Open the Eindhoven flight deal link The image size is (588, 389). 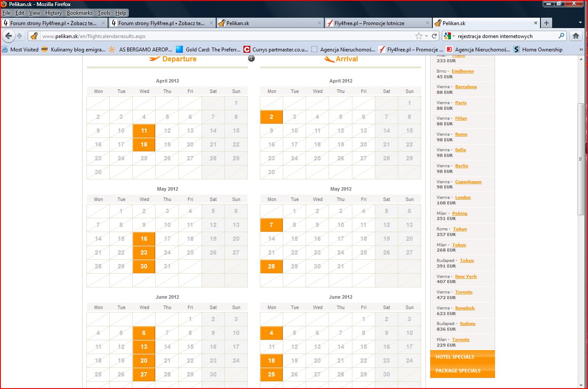pyautogui.click(x=463, y=71)
